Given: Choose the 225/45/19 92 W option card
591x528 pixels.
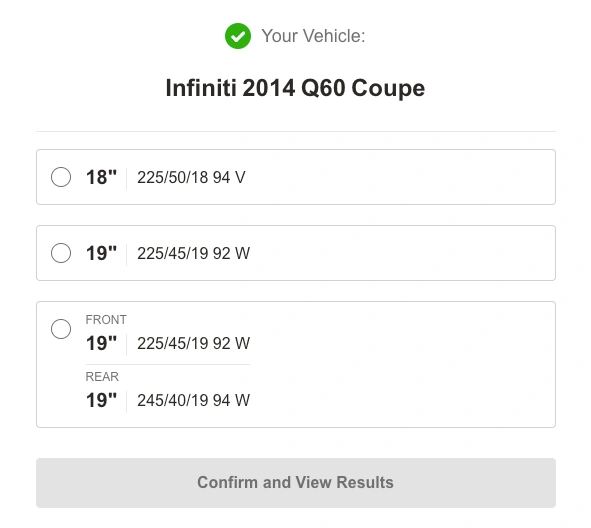Looking at the screenshot, I should point(296,253).
